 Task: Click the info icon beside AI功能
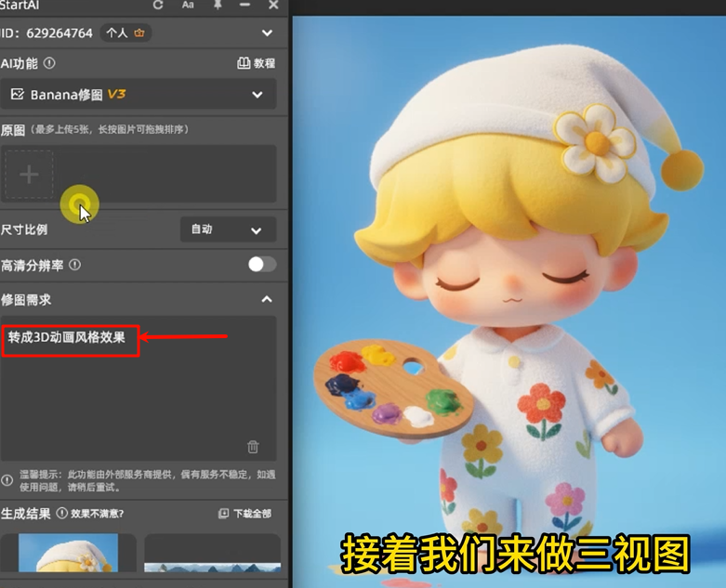[x=49, y=63]
